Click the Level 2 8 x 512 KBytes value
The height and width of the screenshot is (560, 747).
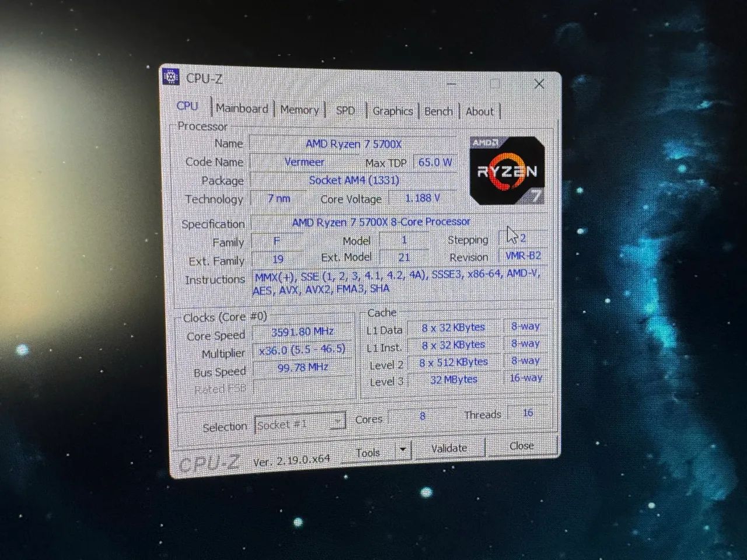(x=453, y=362)
